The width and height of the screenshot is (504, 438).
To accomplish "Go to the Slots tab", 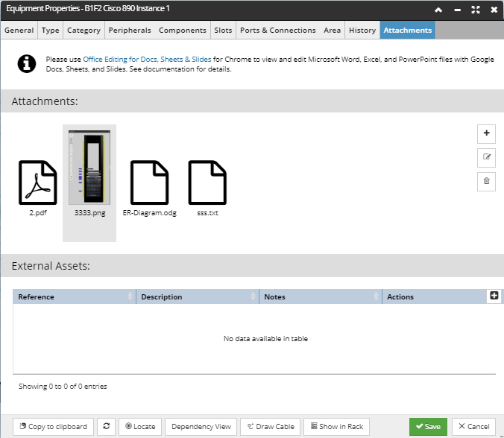I will point(223,31).
